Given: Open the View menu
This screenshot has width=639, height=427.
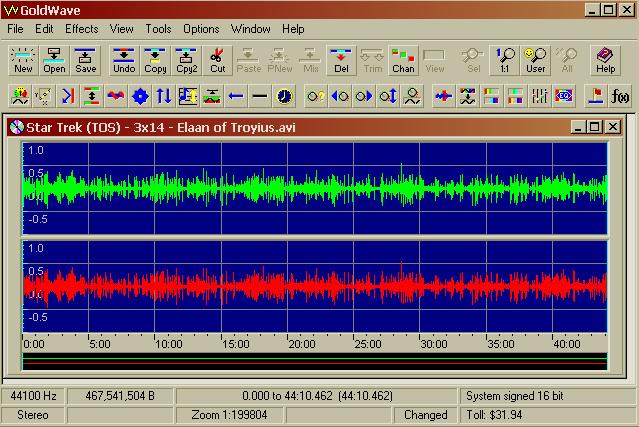Looking at the screenshot, I should click(121, 29).
